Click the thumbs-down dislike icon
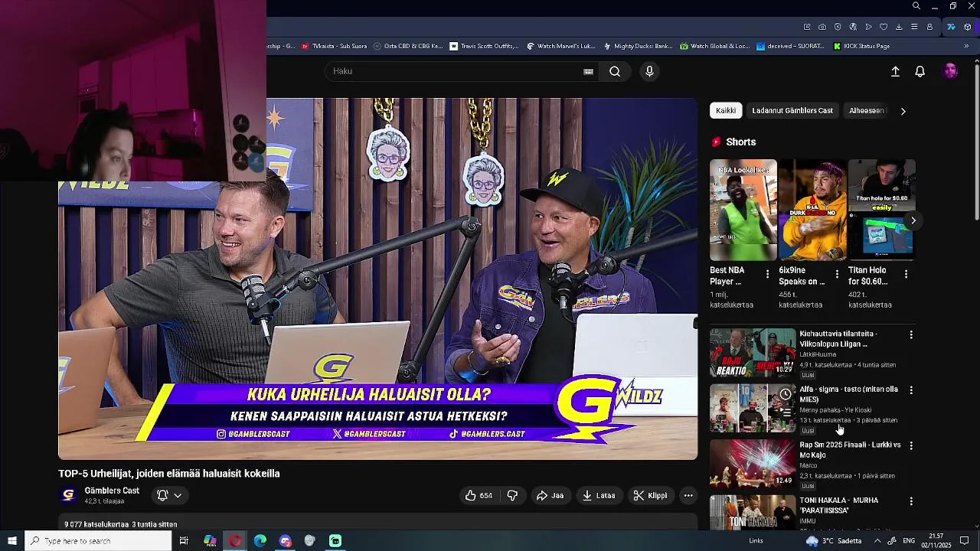 [x=512, y=495]
